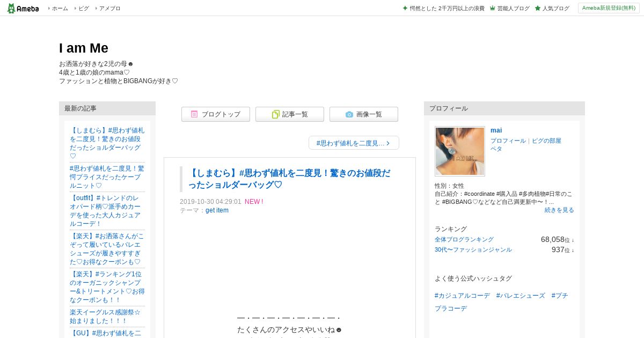Open the アメブロ link in top bar
The width and height of the screenshot is (644, 338).
109,9
